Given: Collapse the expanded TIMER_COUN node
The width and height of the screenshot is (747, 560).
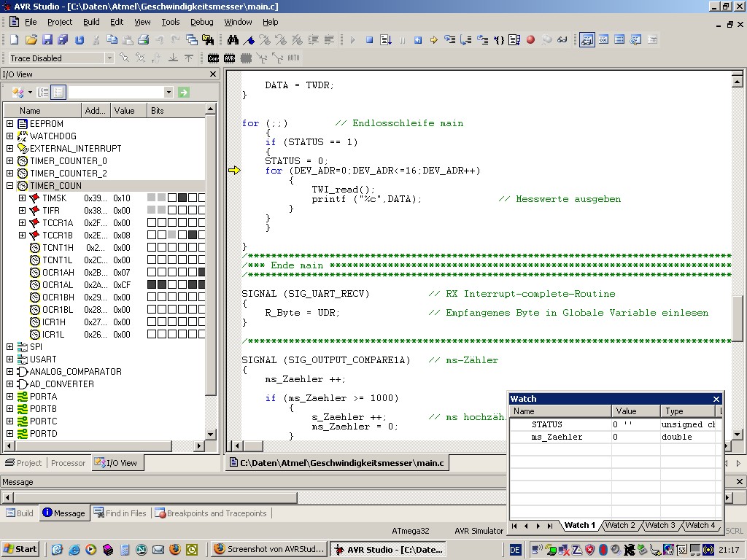Looking at the screenshot, I should (x=9, y=185).
